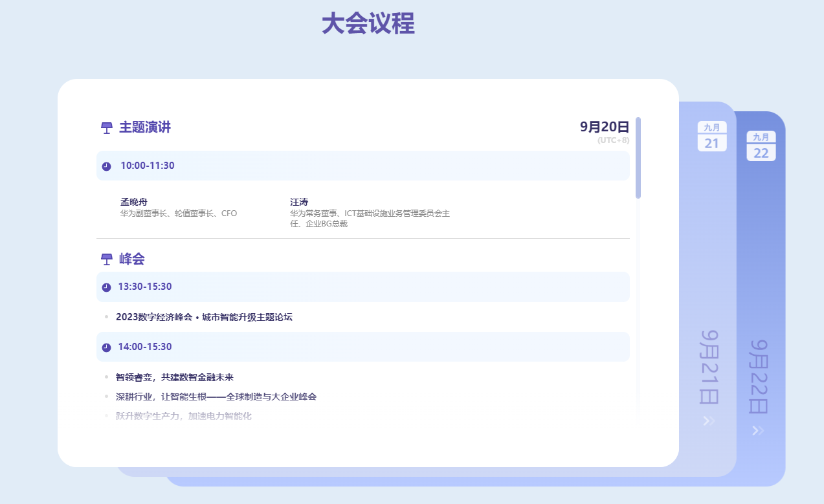Click the podium icon next to 峰会

point(107,259)
